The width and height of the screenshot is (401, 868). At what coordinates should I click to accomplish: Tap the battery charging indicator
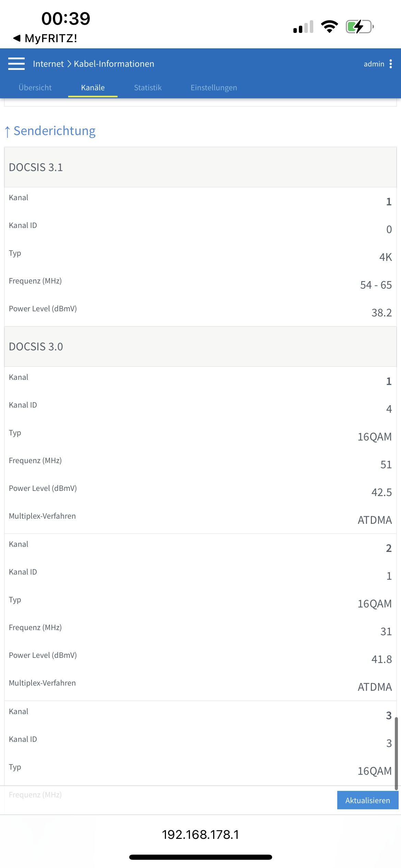pyautogui.click(x=359, y=26)
